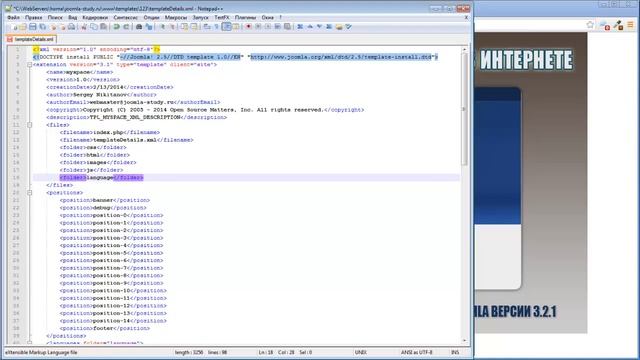Viewport: 640px width, 360px height.
Task: Click the Zoom Out toolbar icon
Action: coord(172,27)
